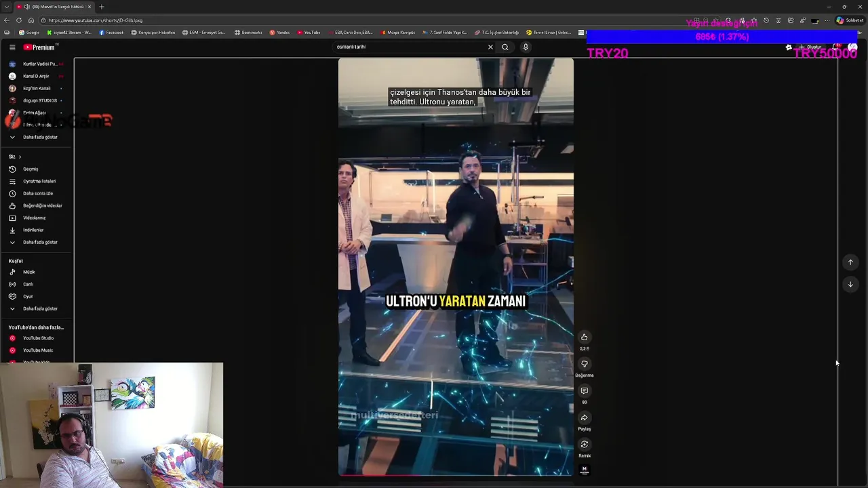Expand 'Daha fazla göster' under Oyun
868x488 pixels.
pos(37,309)
